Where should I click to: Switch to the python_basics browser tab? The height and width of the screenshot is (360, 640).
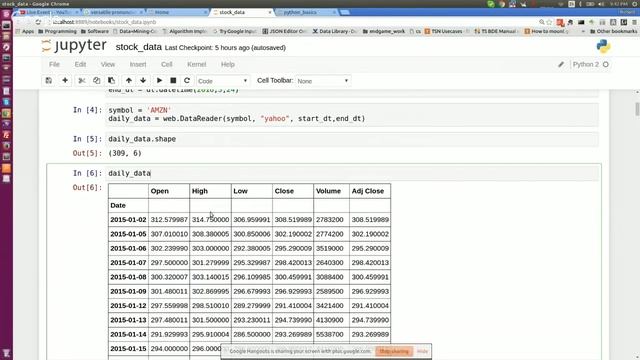pyautogui.click(x=306, y=12)
